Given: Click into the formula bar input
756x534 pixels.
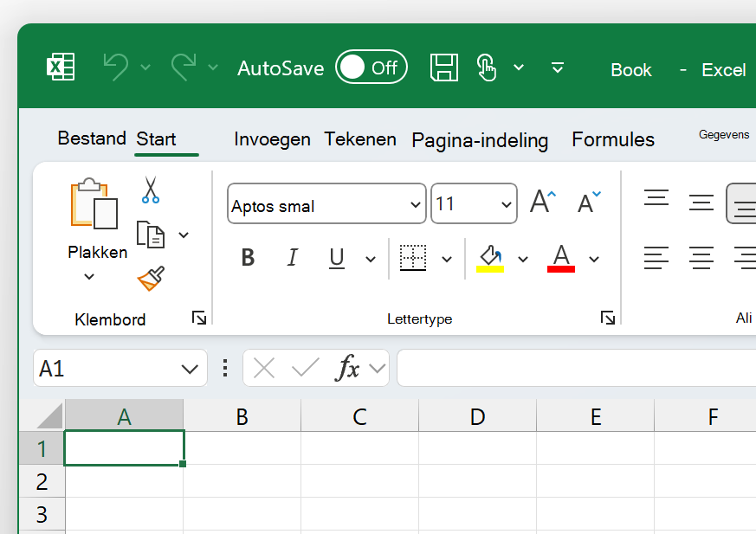Looking at the screenshot, I should tap(576, 368).
